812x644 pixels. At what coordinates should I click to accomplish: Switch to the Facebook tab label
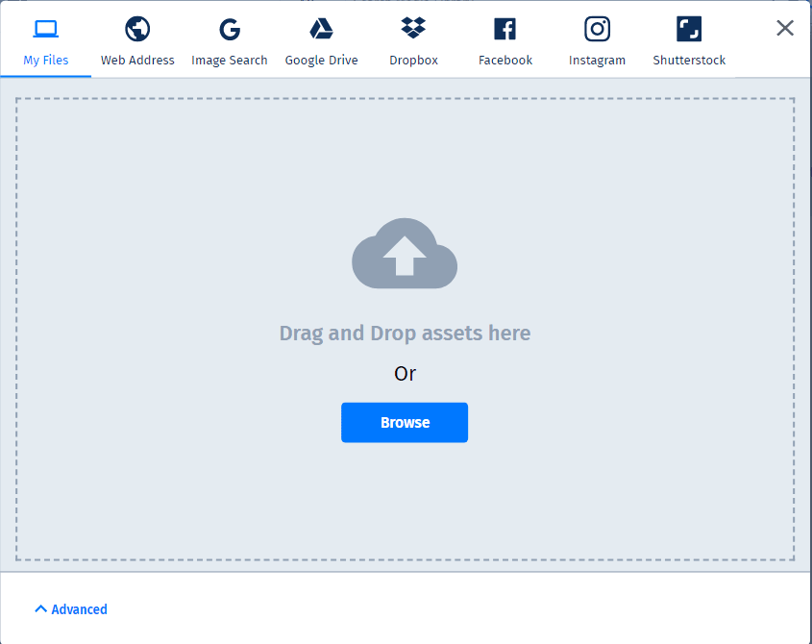(x=504, y=61)
